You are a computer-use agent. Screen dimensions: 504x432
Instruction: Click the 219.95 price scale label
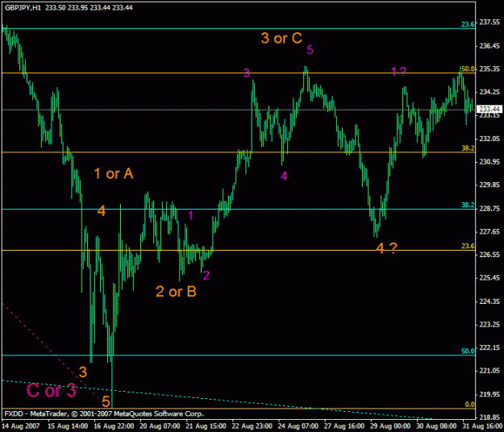[489, 394]
